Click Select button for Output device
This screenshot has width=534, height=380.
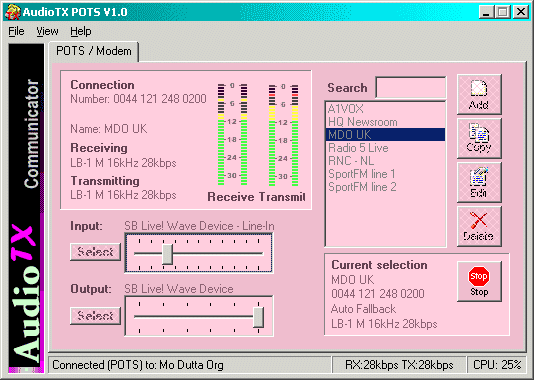coord(95,316)
